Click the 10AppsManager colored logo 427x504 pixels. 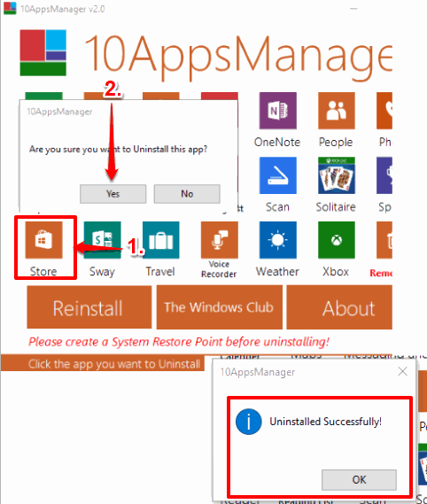coord(43,53)
